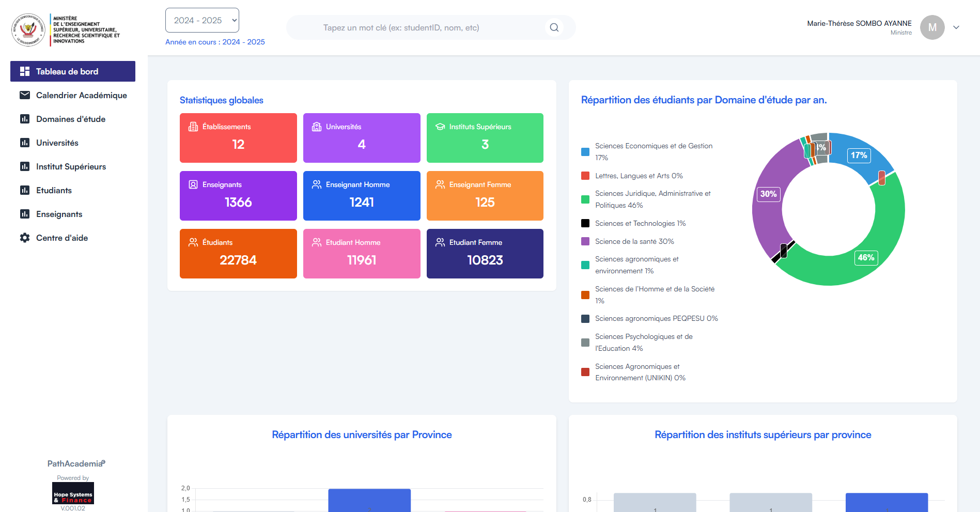Toggle Lettres, Langues et Arts legend item
The width and height of the screenshot is (980, 512).
coord(638,176)
